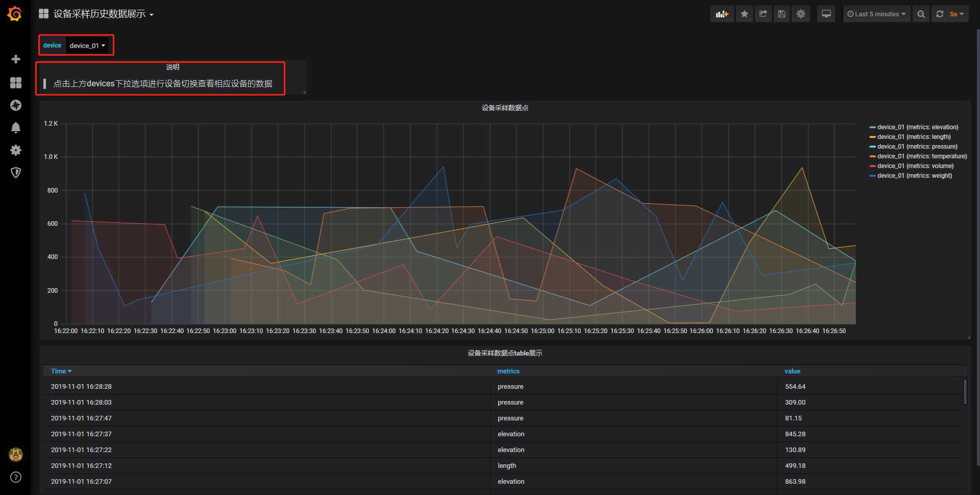Toggle elevation series in legend
This screenshot has width=980, height=495.
(x=918, y=127)
